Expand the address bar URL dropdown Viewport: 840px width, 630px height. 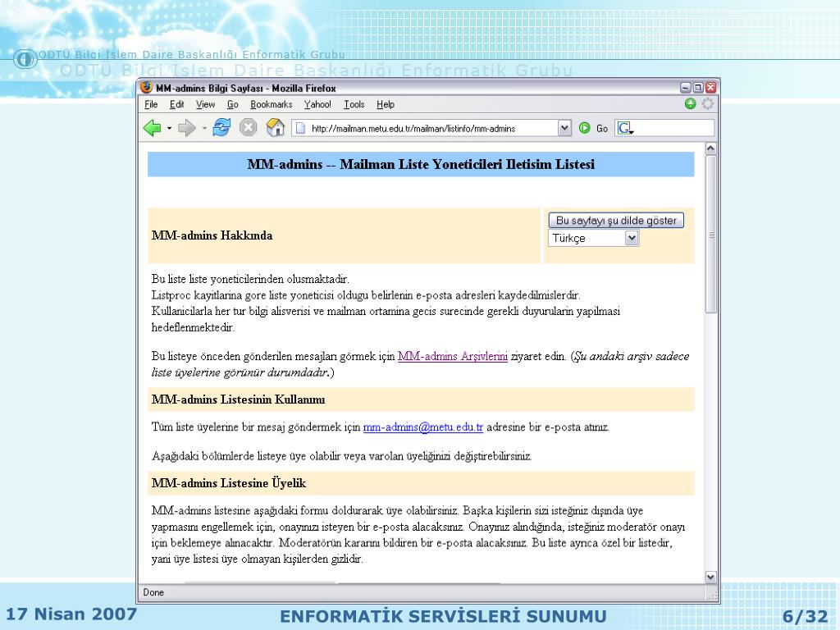[x=564, y=128]
